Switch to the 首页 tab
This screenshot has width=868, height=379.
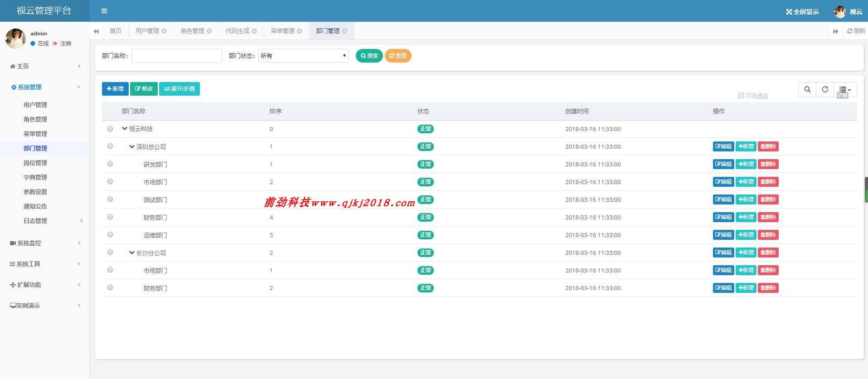[116, 31]
